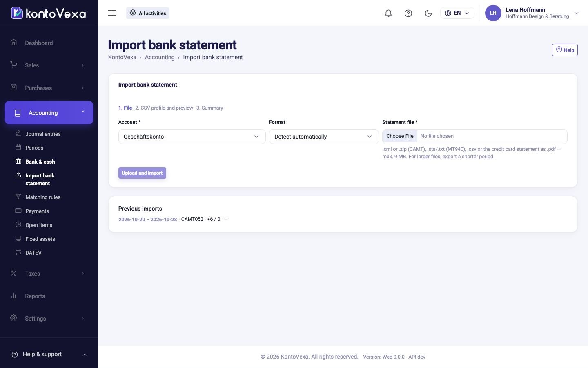Click the kontoVexa logo

coord(49,13)
